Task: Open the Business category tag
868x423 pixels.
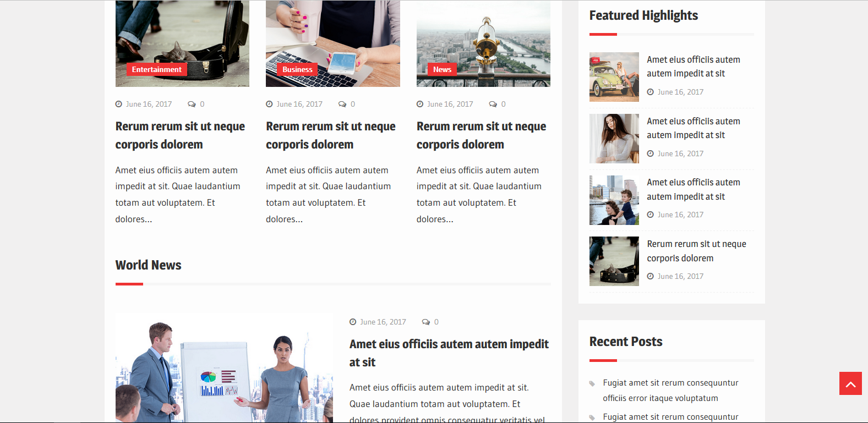Action: [x=297, y=69]
